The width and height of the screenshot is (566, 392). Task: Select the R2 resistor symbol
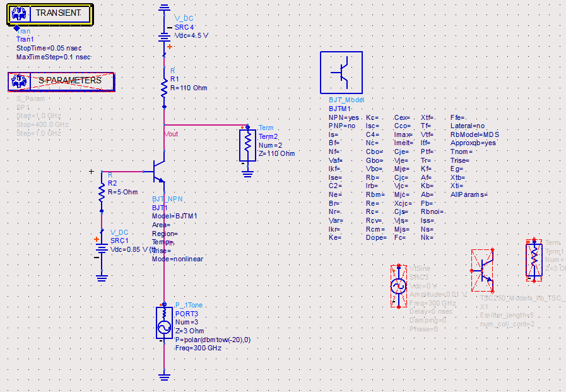[x=102, y=191]
